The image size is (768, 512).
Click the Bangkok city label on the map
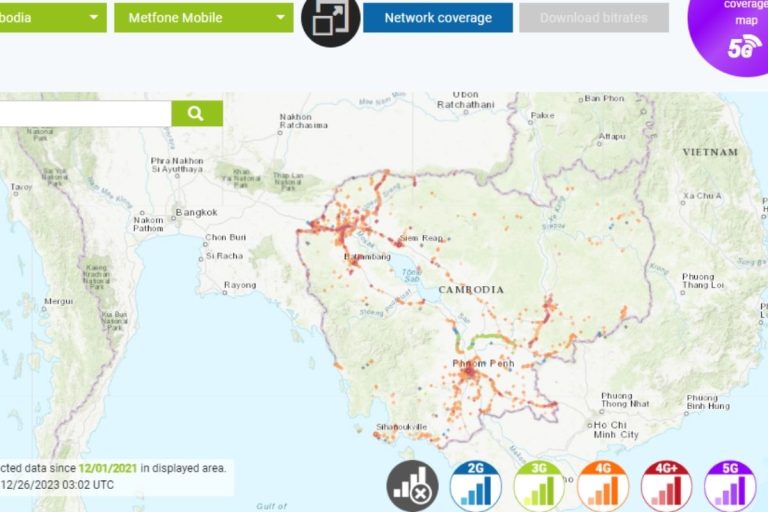pos(195,212)
